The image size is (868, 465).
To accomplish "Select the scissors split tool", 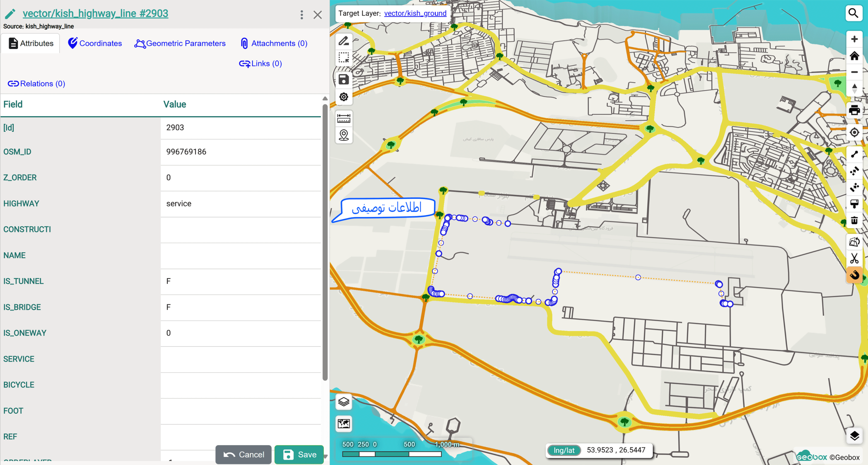I will (x=854, y=259).
